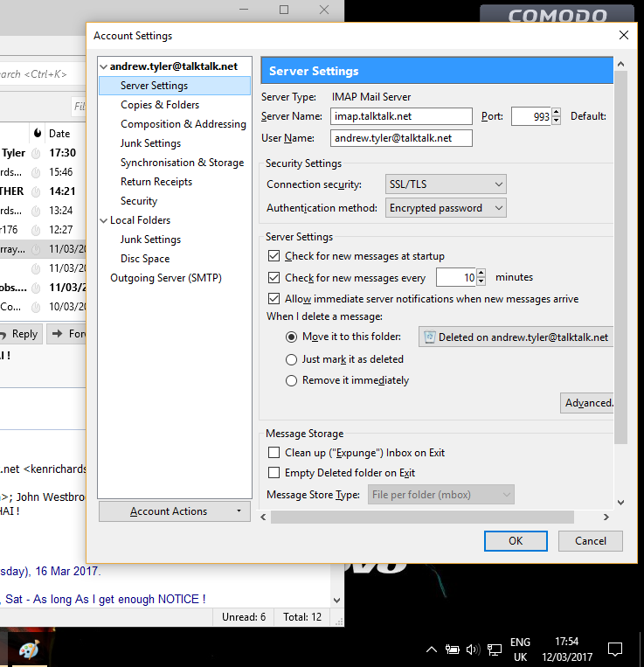Tick Empty Deleted folder on Exit

[x=274, y=473]
